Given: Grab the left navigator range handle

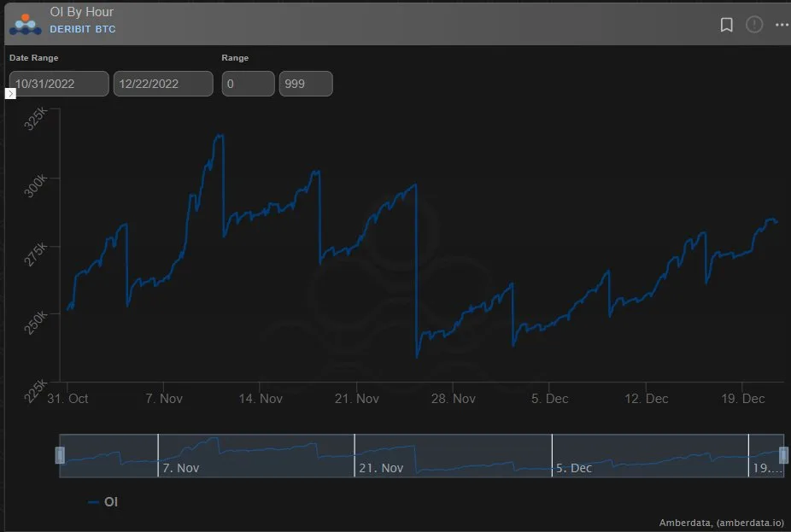Looking at the screenshot, I should (x=60, y=455).
